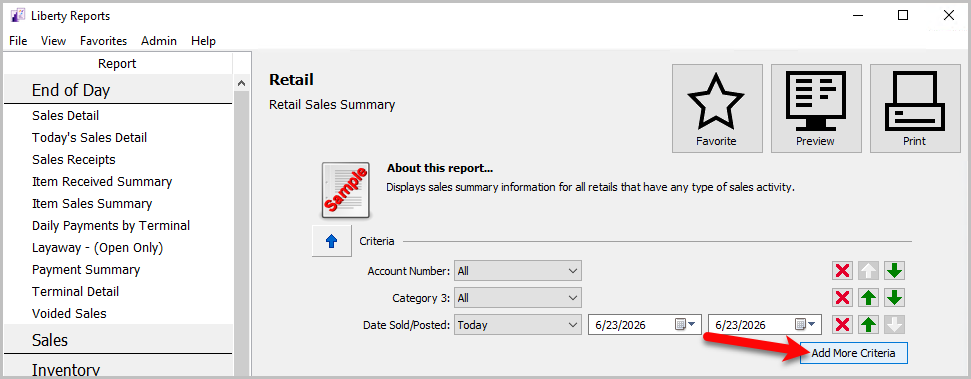Open the Help menu
This screenshot has height=379, width=971.
pos(203,41)
